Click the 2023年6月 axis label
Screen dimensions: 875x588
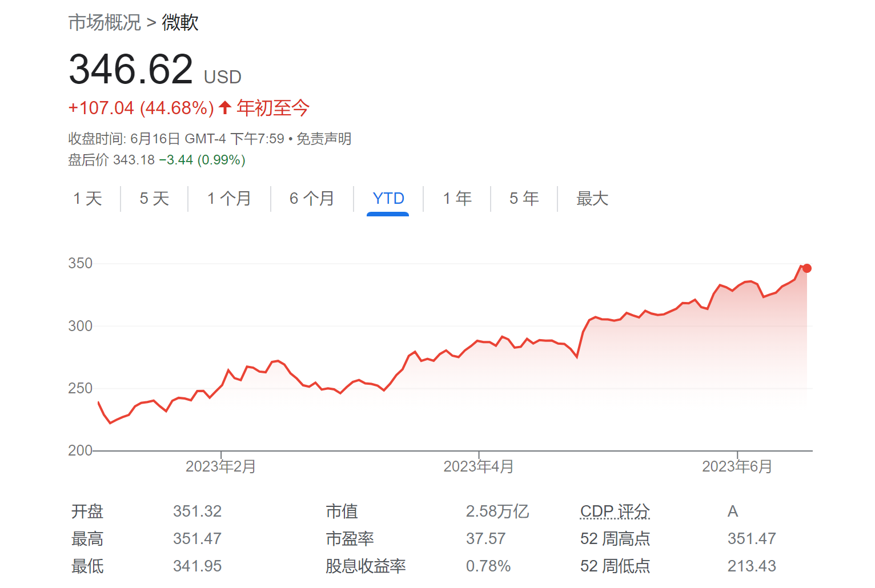(x=737, y=467)
